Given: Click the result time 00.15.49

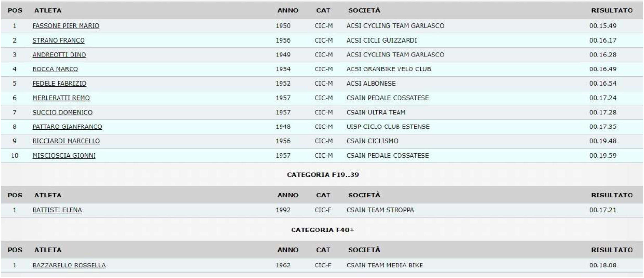Looking at the screenshot, I should pos(603,26).
